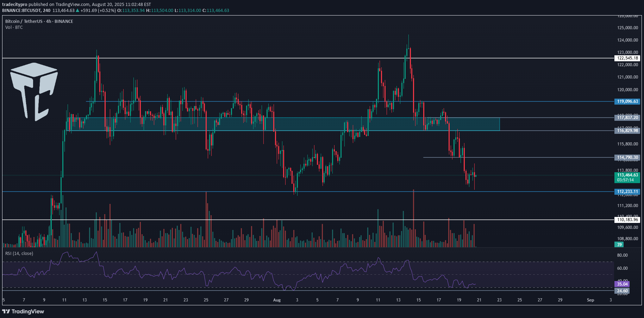Click the Bitcoin / TetherUS 4h BINANCE title

(39, 21)
